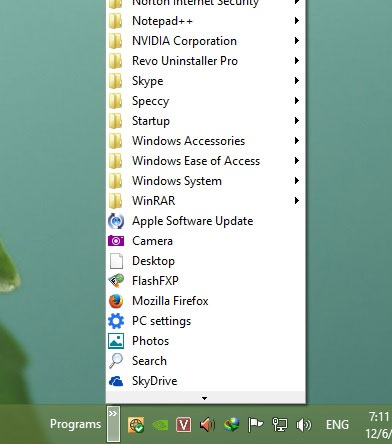The height and width of the screenshot is (444, 392).
Task: Open the NVIDIA tray icon
Action: 160,425
